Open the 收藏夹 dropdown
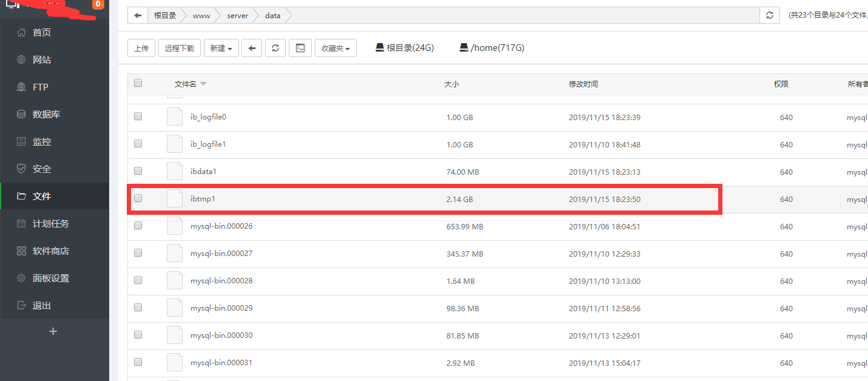The height and width of the screenshot is (381, 868). [x=335, y=48]
